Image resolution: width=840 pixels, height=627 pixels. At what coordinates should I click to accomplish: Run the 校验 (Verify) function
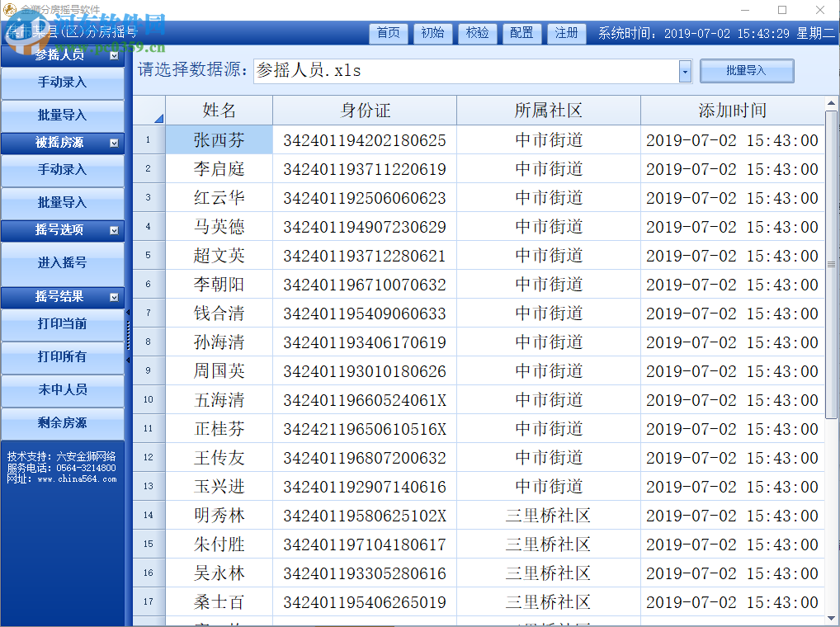[x=477, y=34]
